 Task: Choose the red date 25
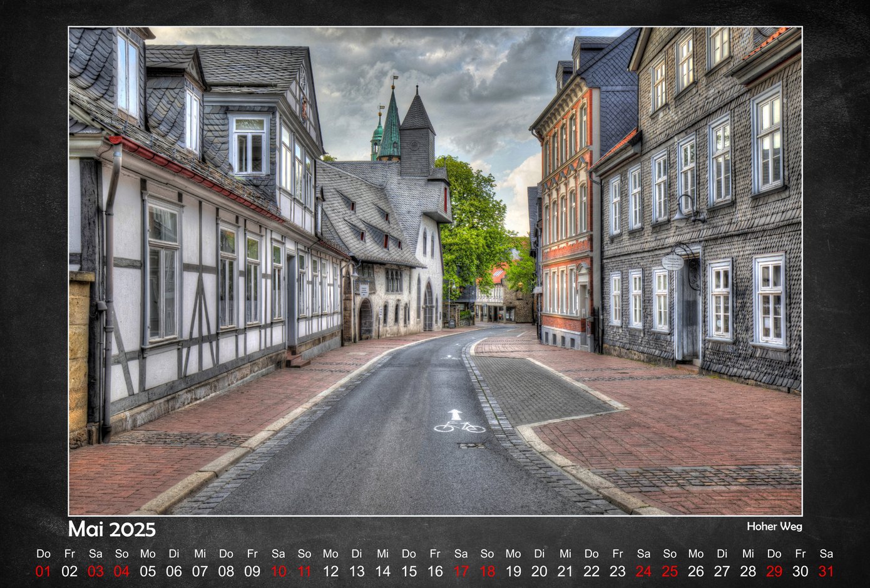[670, 571]
